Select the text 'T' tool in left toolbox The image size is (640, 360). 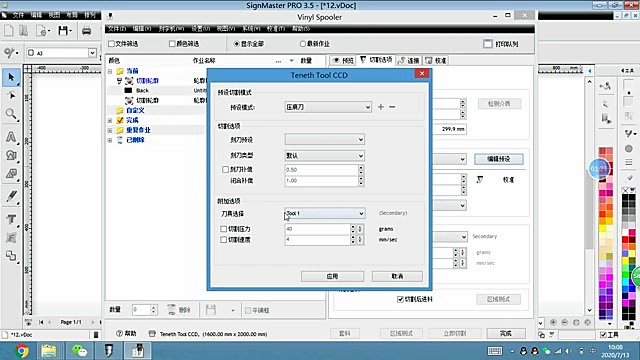tap(11, 219)
